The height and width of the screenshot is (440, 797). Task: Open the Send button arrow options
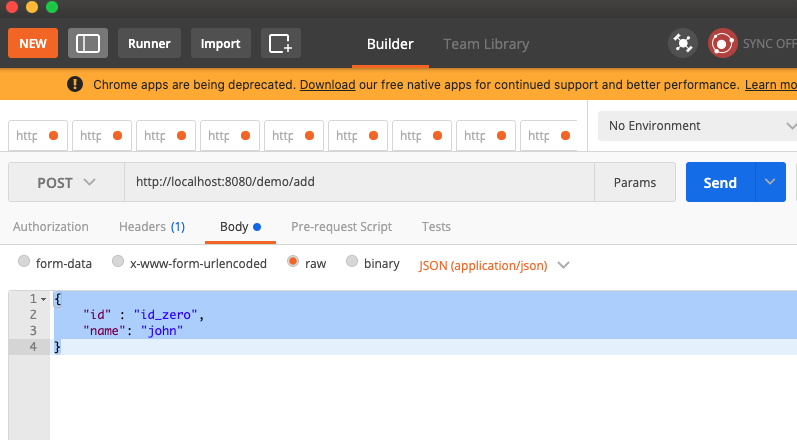click(x=769, y=182)
